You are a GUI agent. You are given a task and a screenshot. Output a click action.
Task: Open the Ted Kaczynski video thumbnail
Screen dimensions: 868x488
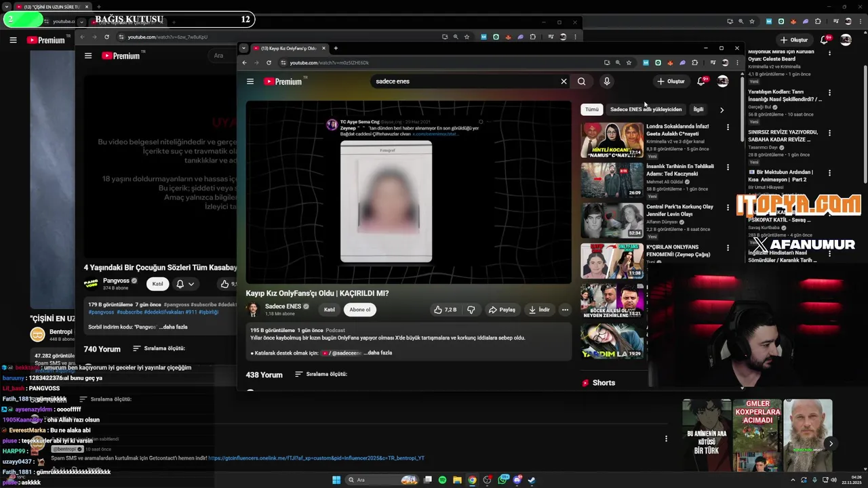(612, 180)
